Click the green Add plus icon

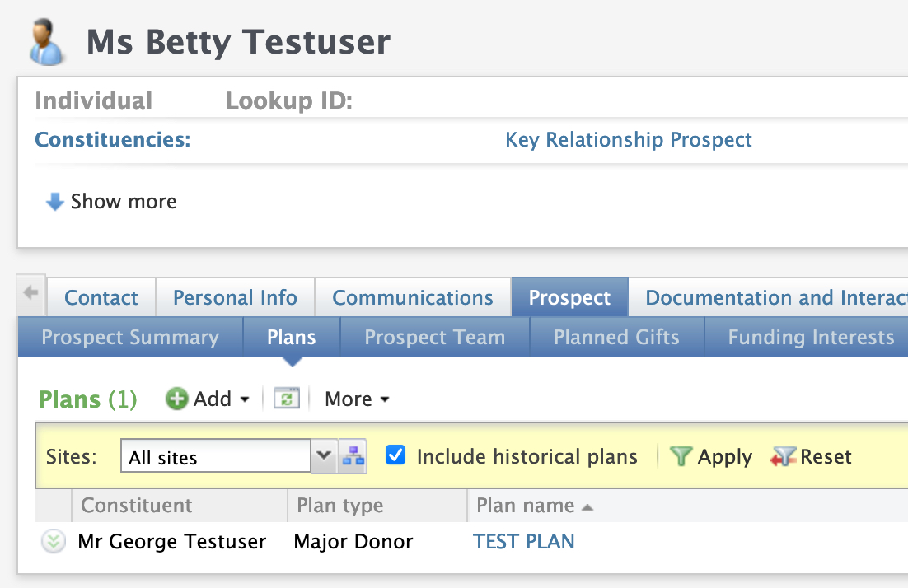click(177, 399)
